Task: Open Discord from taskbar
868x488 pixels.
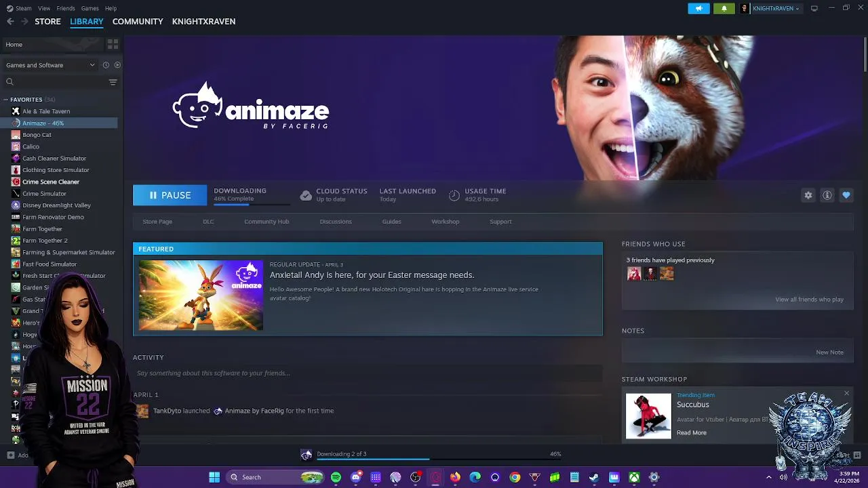Action: point(356,477)
